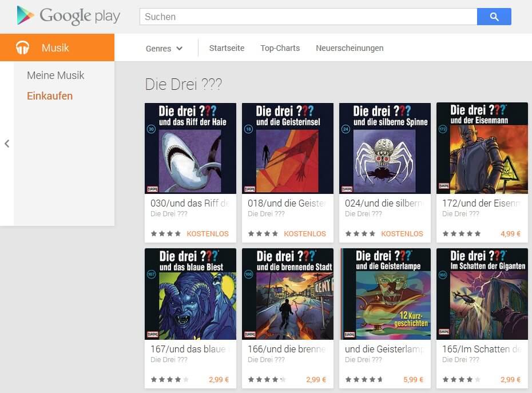Click star rating of the 018 Geisterinsel album
The height and width of the screenshot is (393, 532).
point(263,234)
